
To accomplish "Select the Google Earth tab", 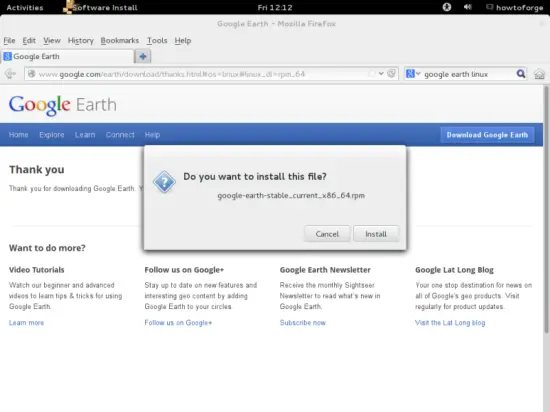I will 68,56.
